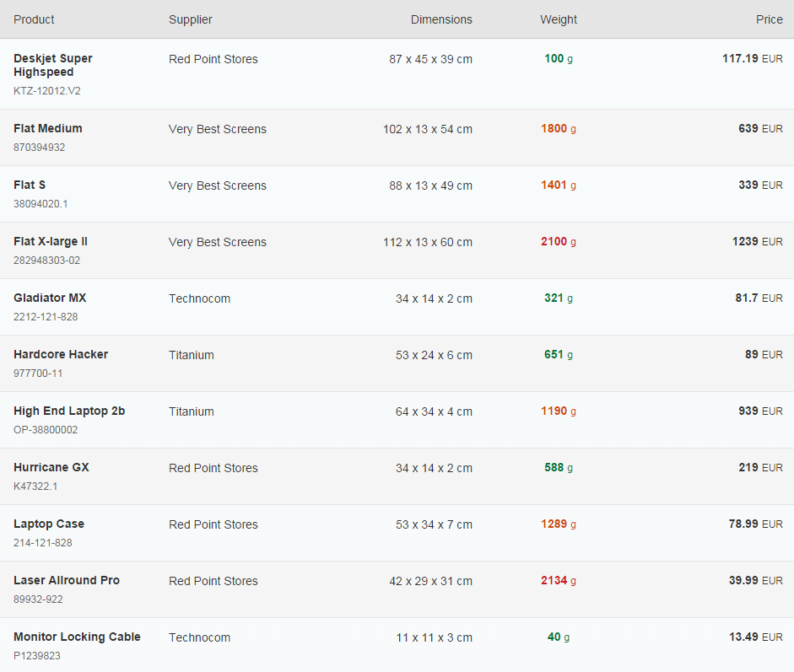Click the 1239 EUR price cell

click(757, 242)
